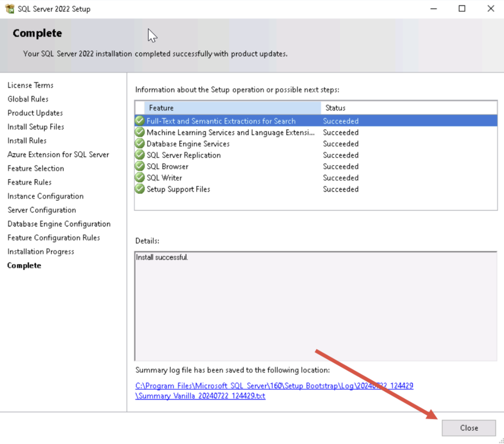Minimize the SQL Server 2022 Setup window
The height and width of the screenshot is (444, 504).
(x=434, y=9)
